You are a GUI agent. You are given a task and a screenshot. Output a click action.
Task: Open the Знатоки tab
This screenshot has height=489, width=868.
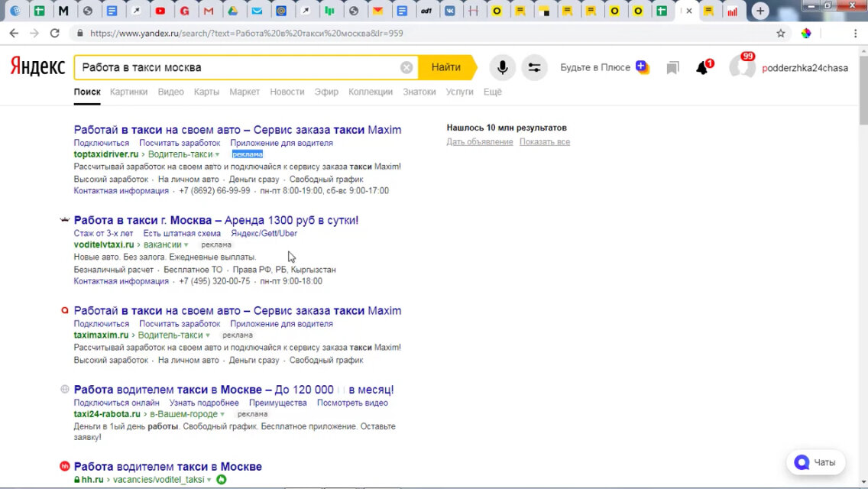click(419, 92)
